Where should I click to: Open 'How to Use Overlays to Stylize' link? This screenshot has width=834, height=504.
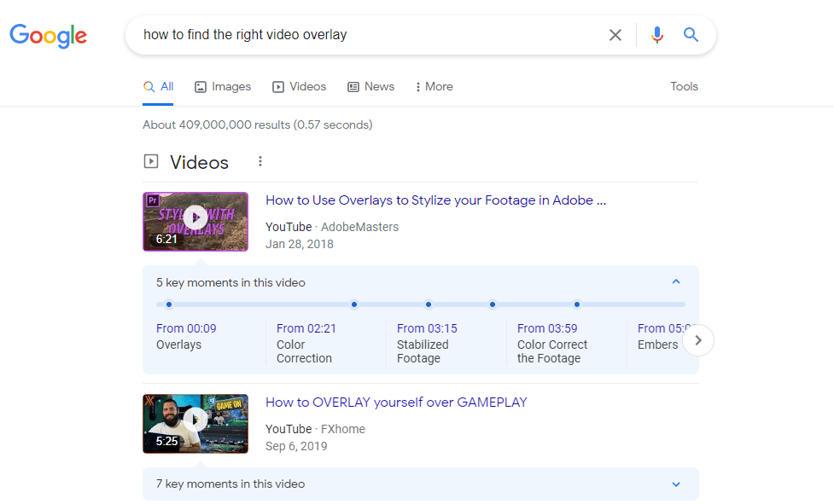click(x=435, y=200)
